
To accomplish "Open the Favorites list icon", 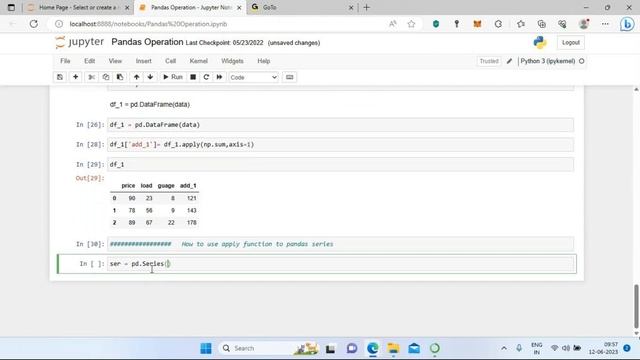I will pyautogui.click(x=521, y=24).
